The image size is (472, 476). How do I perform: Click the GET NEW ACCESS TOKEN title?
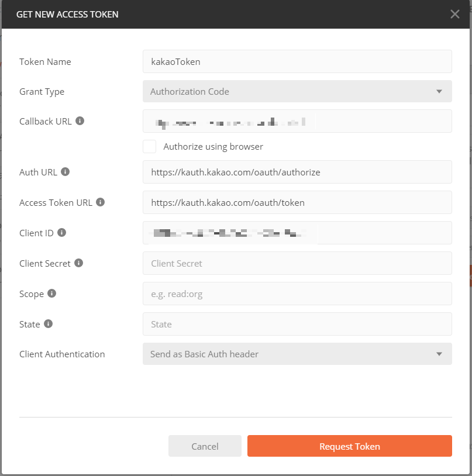pos(67,14)
